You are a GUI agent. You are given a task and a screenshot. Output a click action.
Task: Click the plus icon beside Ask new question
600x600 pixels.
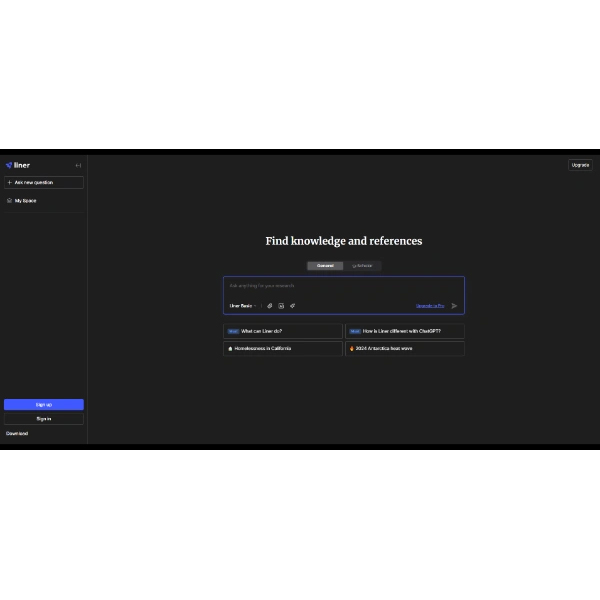[10, 183]
